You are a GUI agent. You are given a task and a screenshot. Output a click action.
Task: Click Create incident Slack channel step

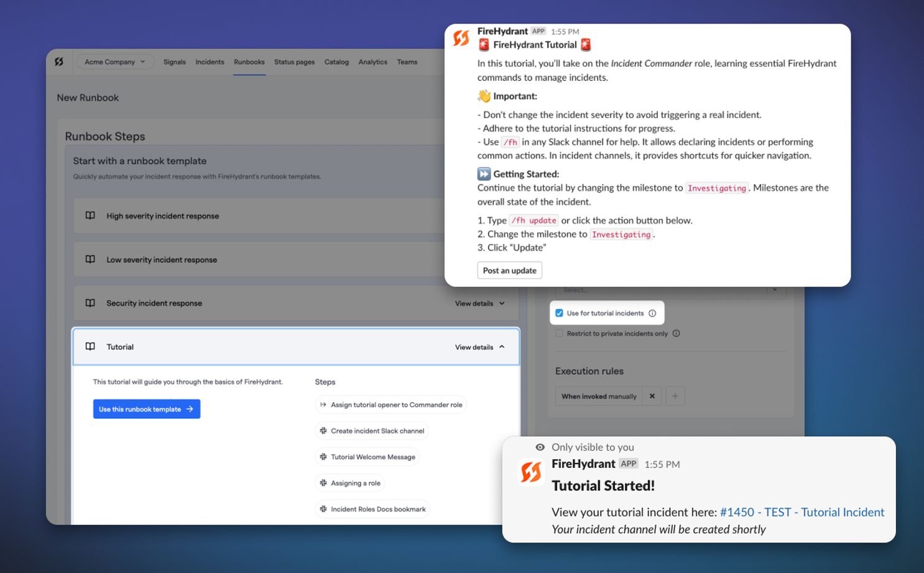coord(372,431)
